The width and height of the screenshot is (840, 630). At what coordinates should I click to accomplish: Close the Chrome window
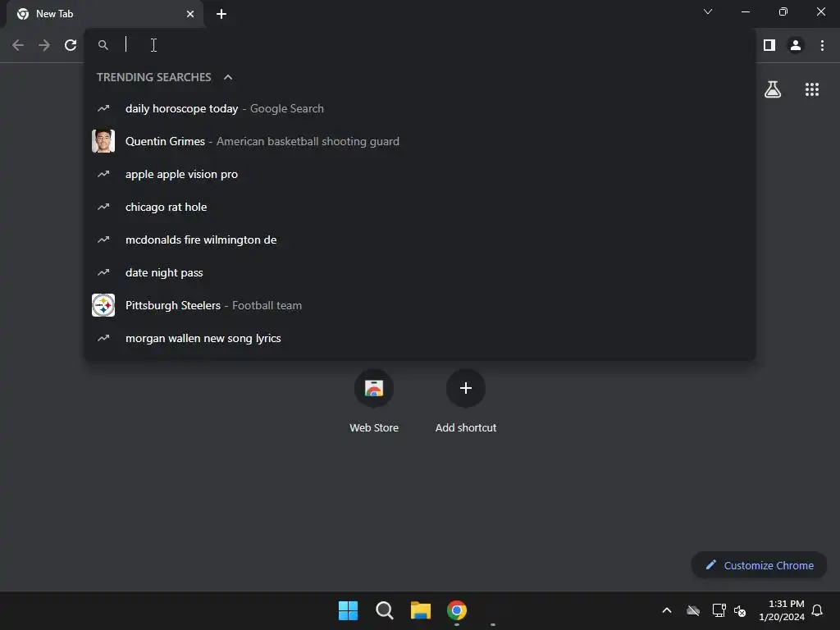[x=820, y=11]
